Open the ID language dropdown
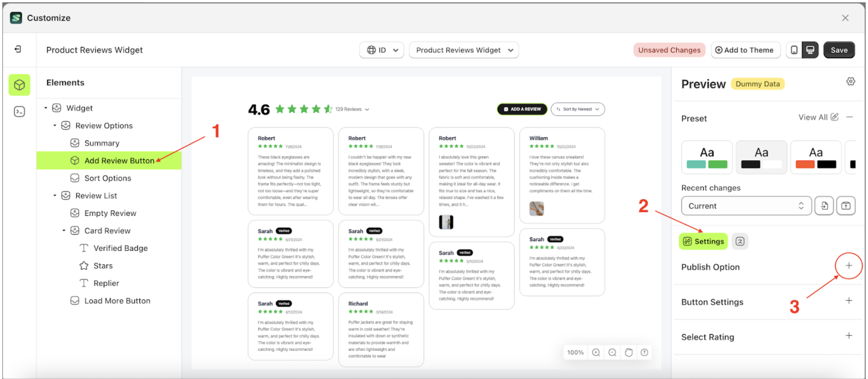The image size is (868, 379). [x=381, y=50]
